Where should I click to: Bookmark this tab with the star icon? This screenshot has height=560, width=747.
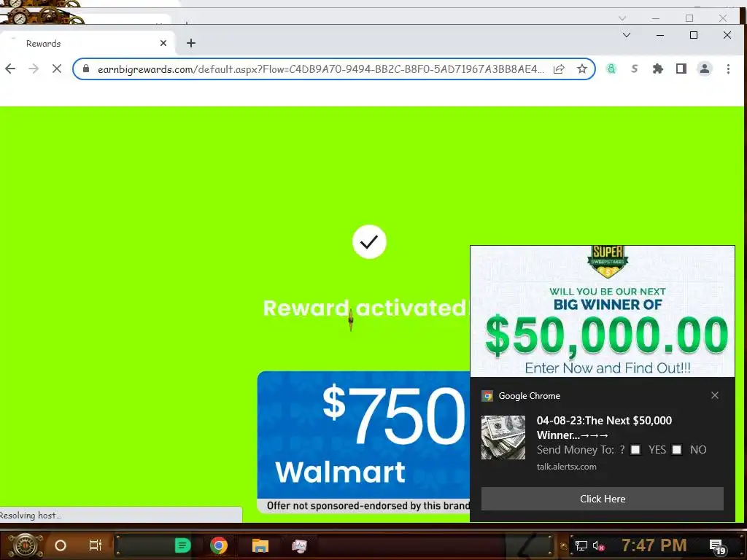pos(581,69)
